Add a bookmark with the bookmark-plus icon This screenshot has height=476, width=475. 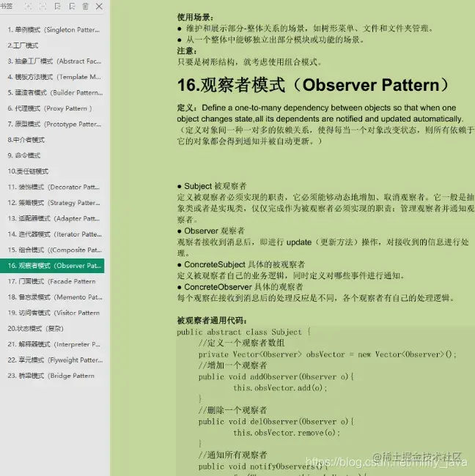point(57,7)
